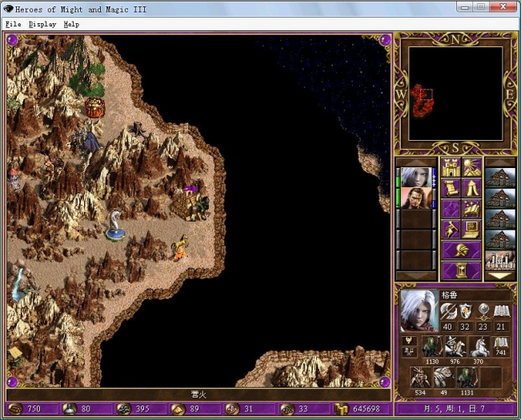Click the army slot with 1131 elves
Viewport: 521px width, 420px height.
467,377
